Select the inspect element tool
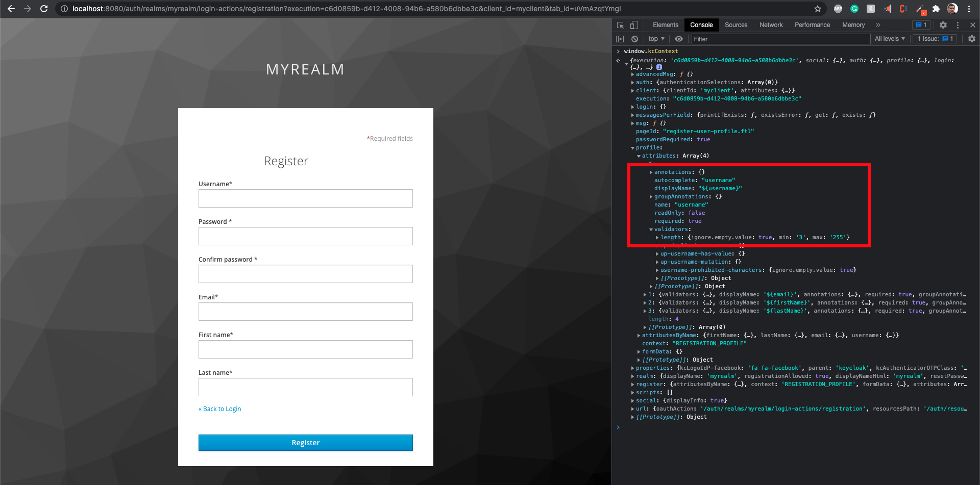The width and height of the screenshot is (980, 485). [x=621, y=24]
